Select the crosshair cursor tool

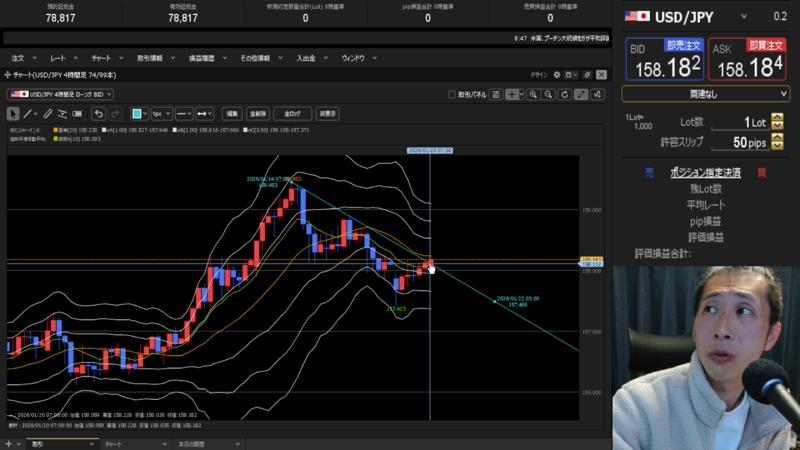[513, 94]
